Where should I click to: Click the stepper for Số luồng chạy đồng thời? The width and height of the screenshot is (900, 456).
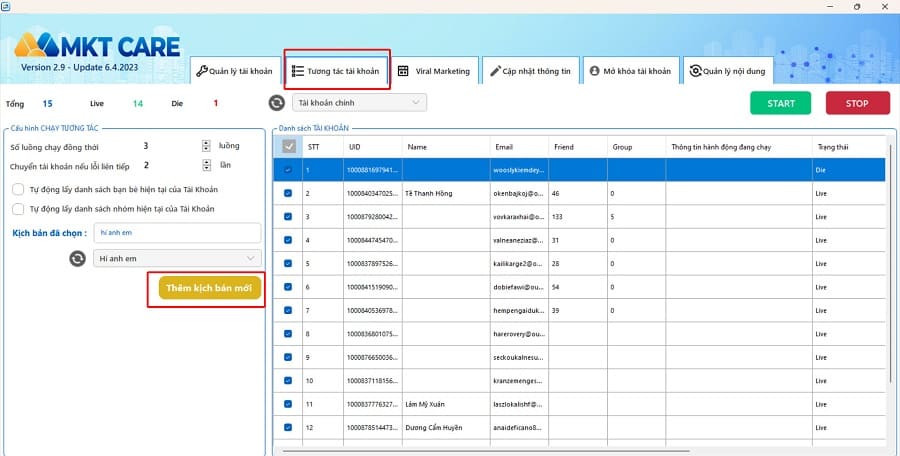click(206, 146)
